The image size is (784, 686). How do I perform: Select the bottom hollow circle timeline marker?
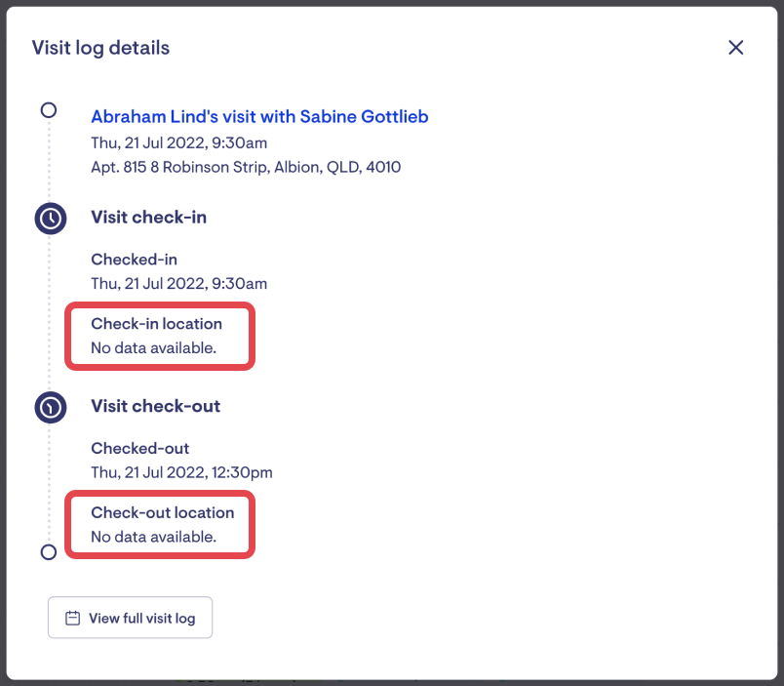pyautogui.click(x=49, y=552)
